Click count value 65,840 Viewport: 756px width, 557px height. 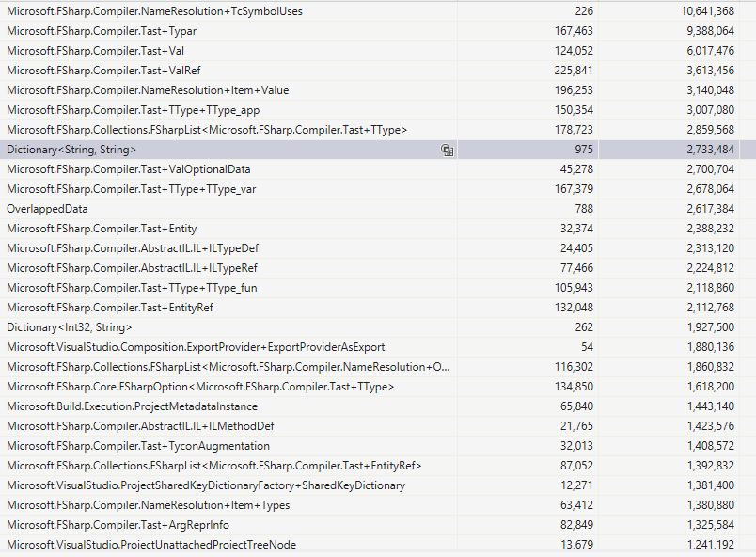(x=576, y=406)
